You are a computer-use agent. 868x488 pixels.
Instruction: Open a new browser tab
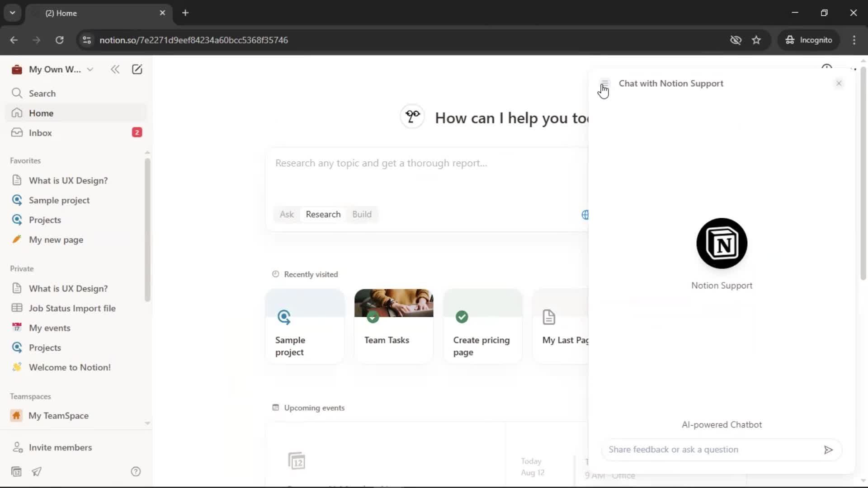(185, 13)
